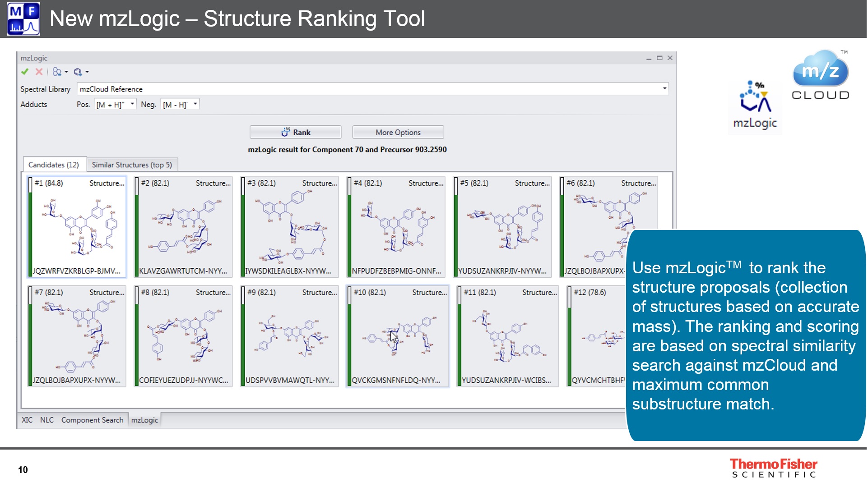Click the Mass Frontier MF icon
This screenshot has height=487, width=868.
(23, 19)
